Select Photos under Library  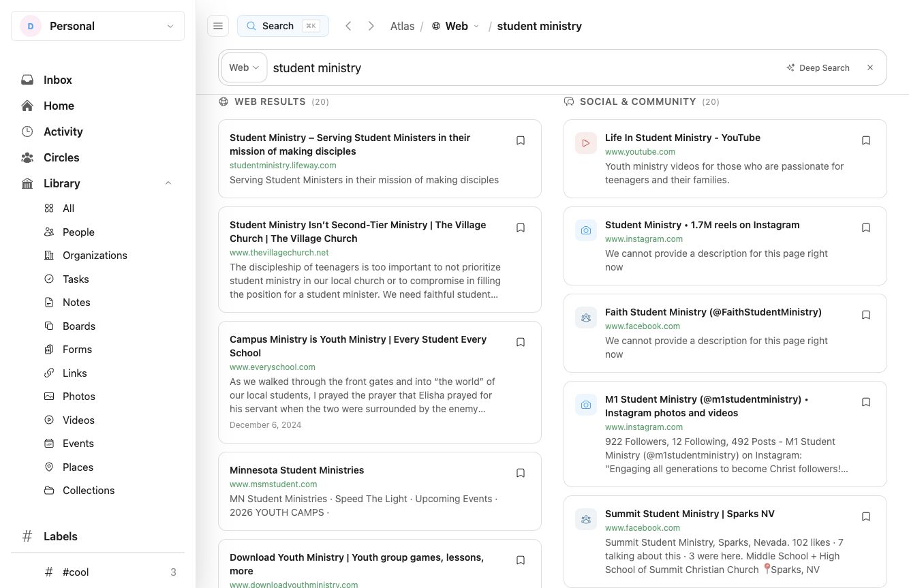coord(109,397)
